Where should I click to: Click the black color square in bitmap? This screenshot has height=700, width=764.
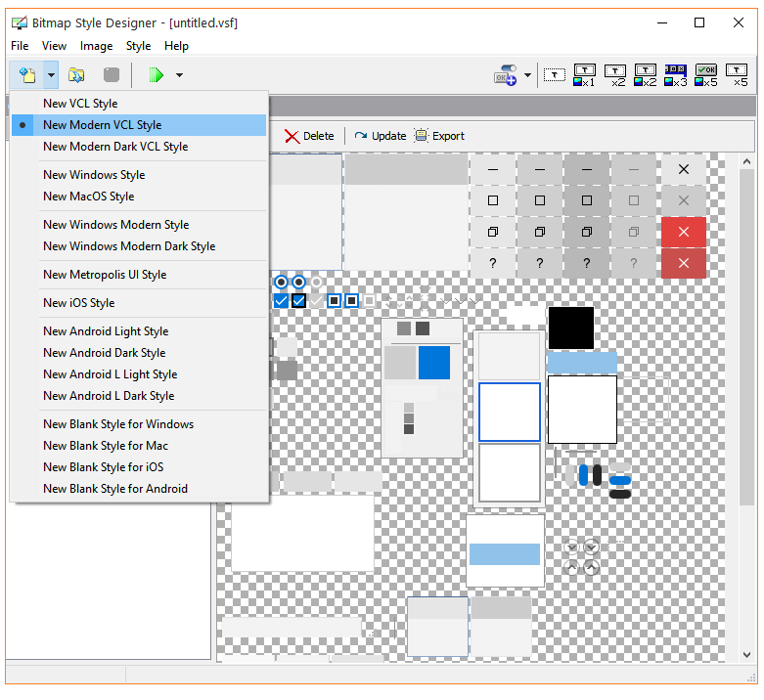[571, 328]
